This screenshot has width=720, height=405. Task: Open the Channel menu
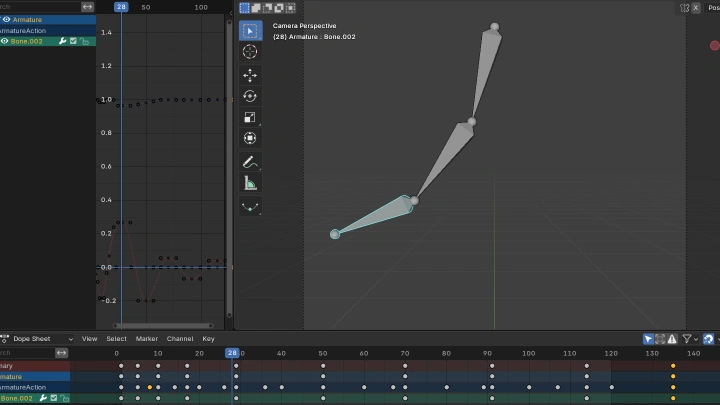pos(180,339)
